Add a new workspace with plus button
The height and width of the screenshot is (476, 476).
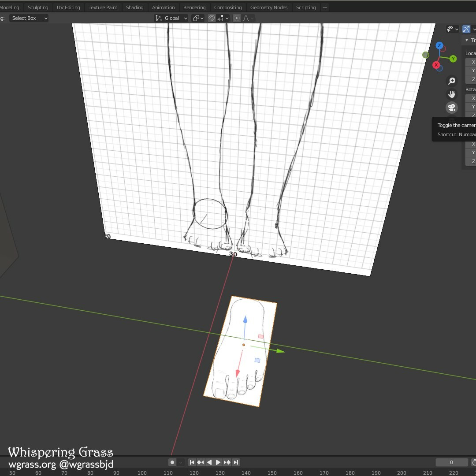(x=325, y=7)
